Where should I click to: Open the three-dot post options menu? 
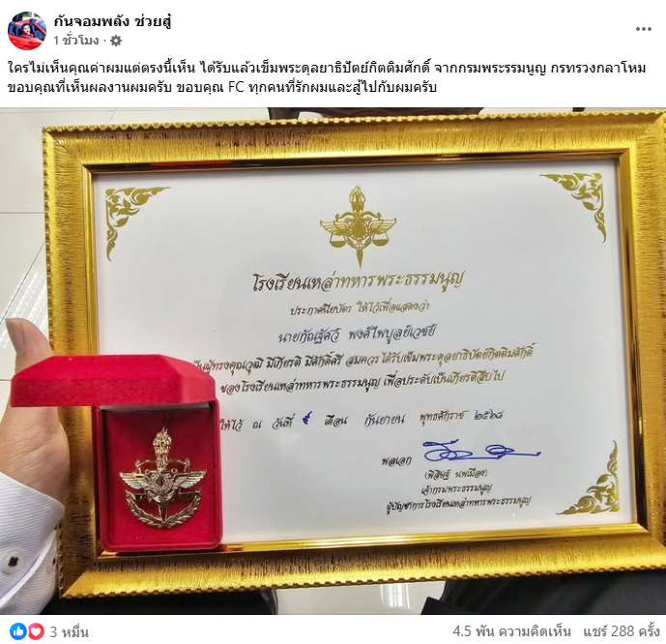coord(643,29)
